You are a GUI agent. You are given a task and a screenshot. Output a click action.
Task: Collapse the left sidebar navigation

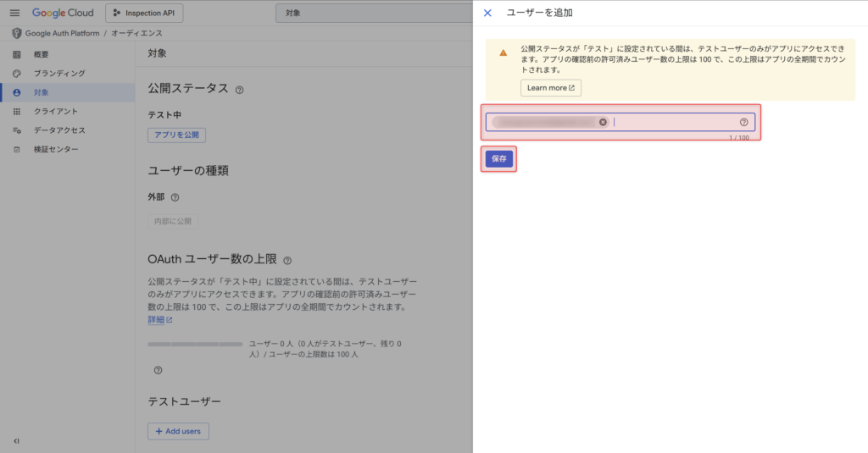click(x=16, y=440)
